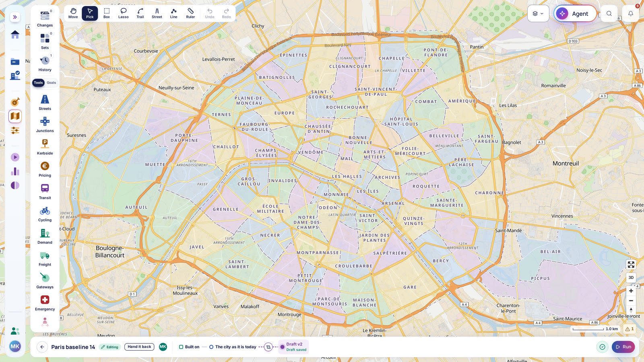
Task: Toggle the Built on checkbox
Action: point(181,347)
